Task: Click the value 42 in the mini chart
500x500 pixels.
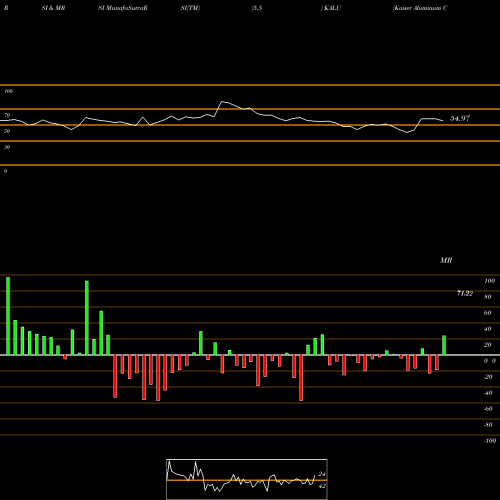Action: click(x=322, y=486)
